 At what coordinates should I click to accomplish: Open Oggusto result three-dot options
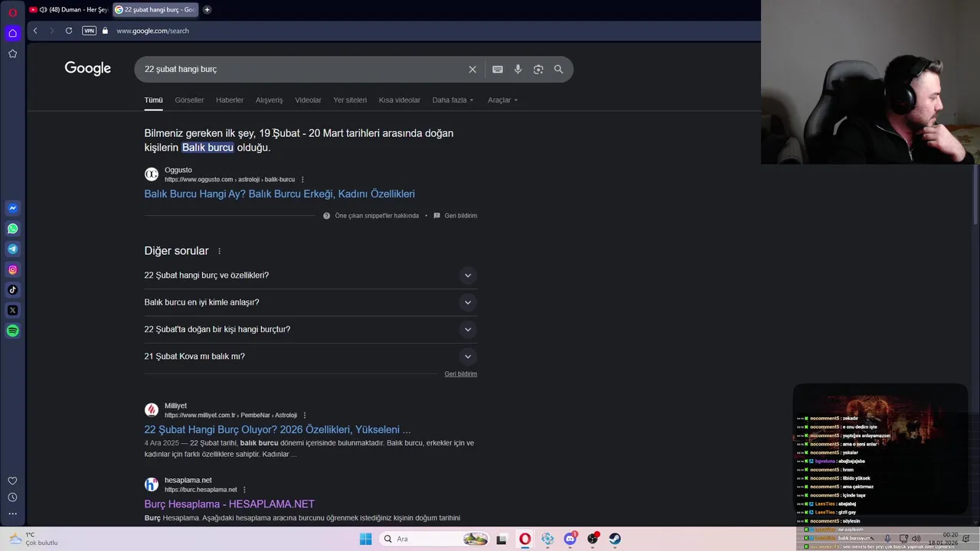tap(302, 179)
